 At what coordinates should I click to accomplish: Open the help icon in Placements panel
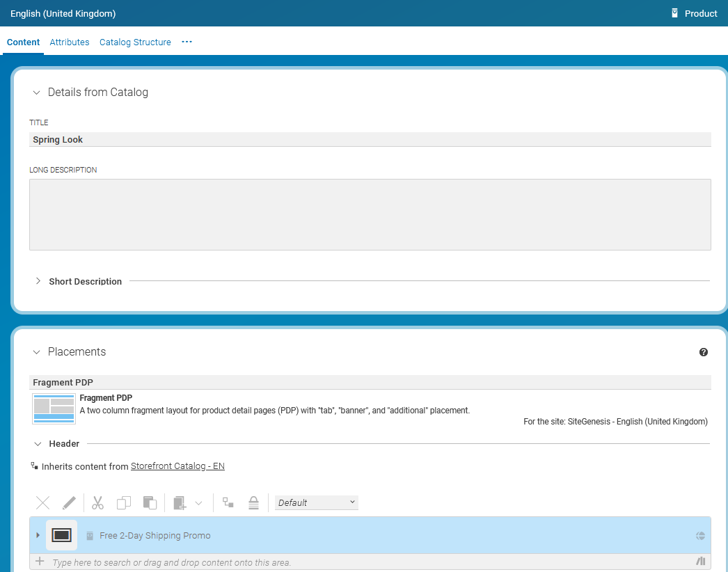point(704,352)
